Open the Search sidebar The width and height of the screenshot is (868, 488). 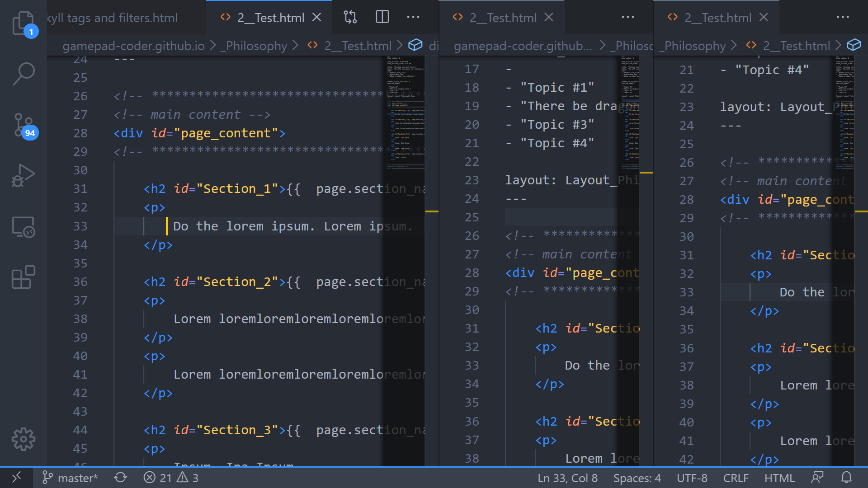23,73
